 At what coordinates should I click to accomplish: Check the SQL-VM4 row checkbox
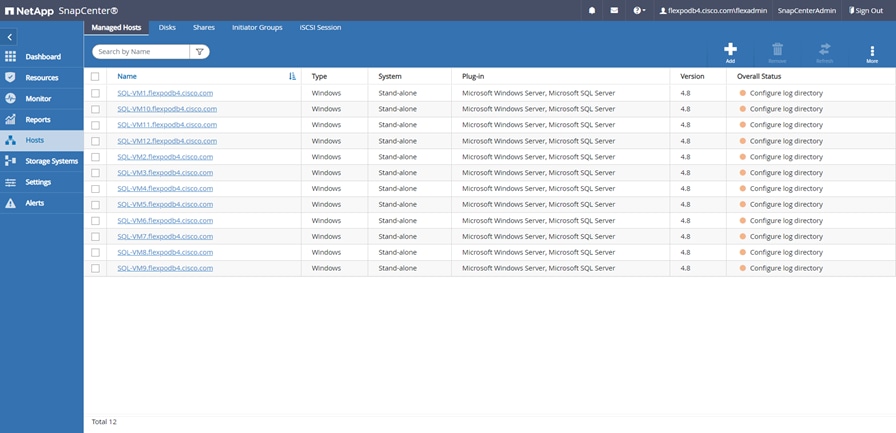coord(95,189)
